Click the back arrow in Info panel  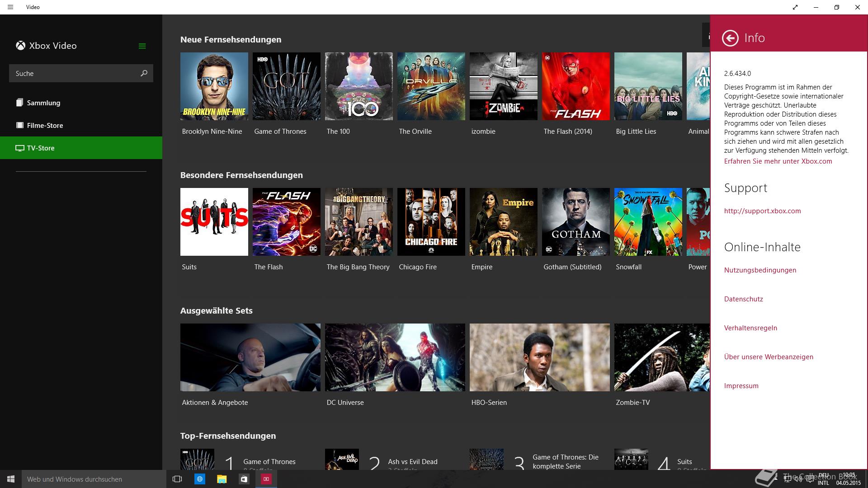tap(730, 38)
